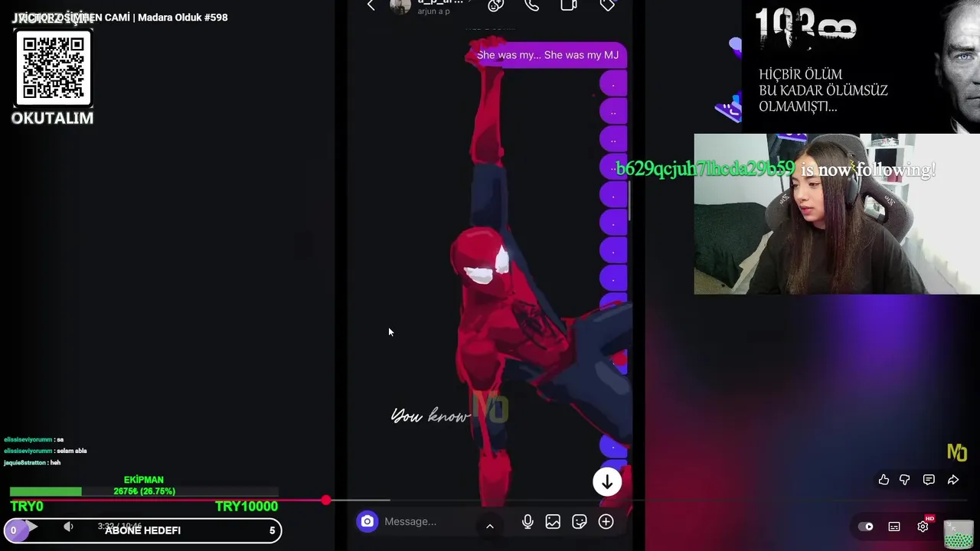This screenshot has height=551, width=980.
Task: Open the tag label icon in chat header
Action: point(608,5)
